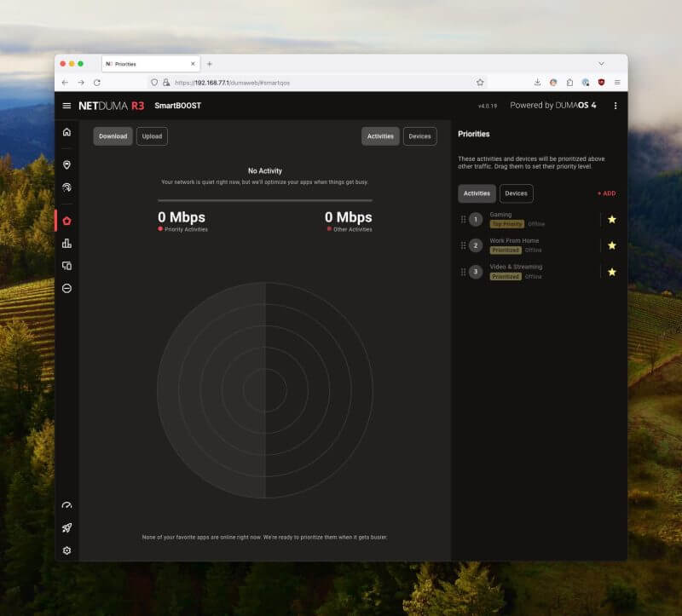Go to the Home dashboard sidebar icon

click(x=66, y=132)
